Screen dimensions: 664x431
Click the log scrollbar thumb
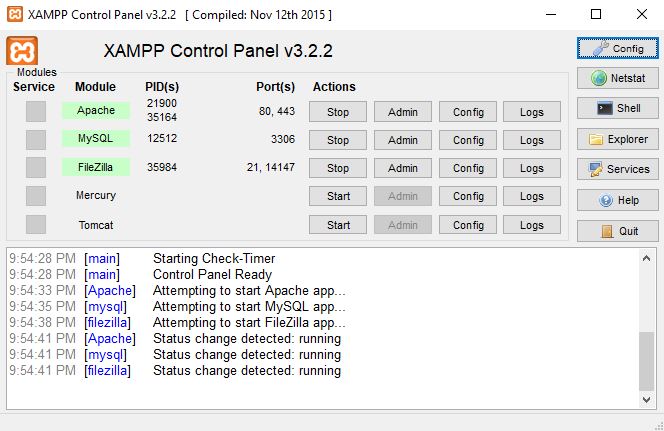(646, 361)
